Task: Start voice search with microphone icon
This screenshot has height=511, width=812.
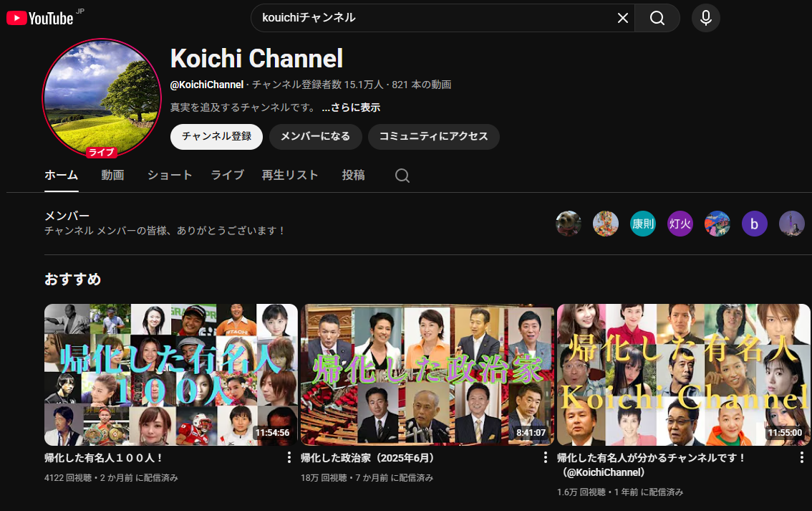Action: [705, 18]
